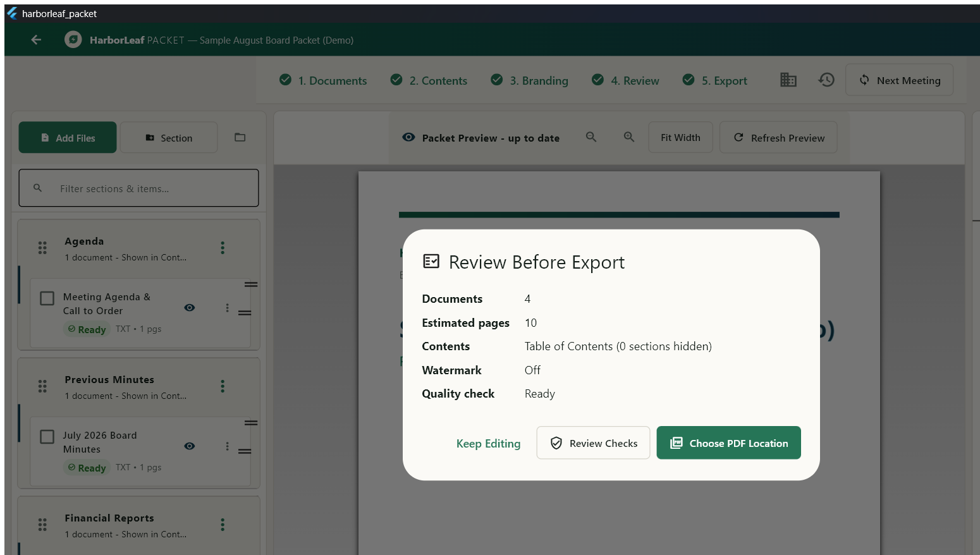Click the Next Meeting button

pyautogui.click(x=899, y=80)
